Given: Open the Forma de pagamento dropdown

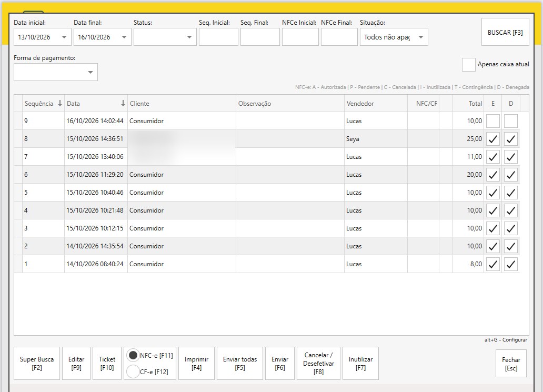Looking at the screenshot, I should pyautogui.click(x=91, y=72).
